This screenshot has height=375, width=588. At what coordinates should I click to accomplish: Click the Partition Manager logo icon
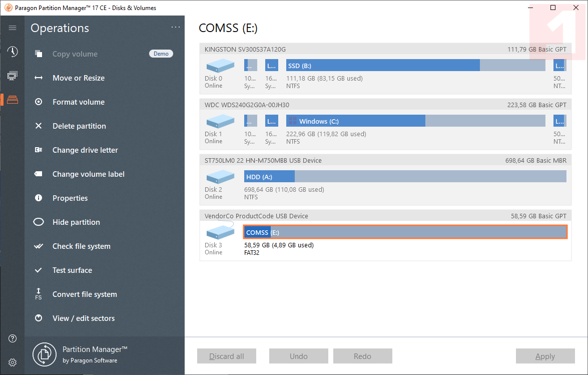point(44,354)
